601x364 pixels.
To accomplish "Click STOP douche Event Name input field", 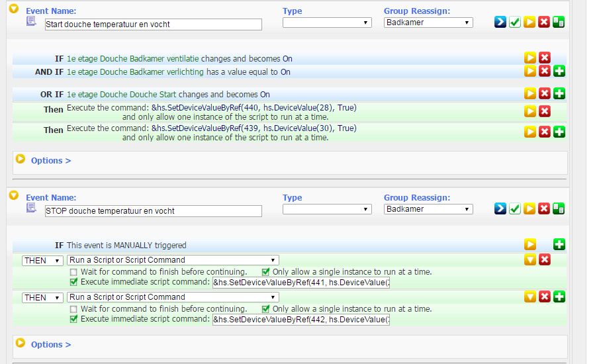I will coord(154,211).
